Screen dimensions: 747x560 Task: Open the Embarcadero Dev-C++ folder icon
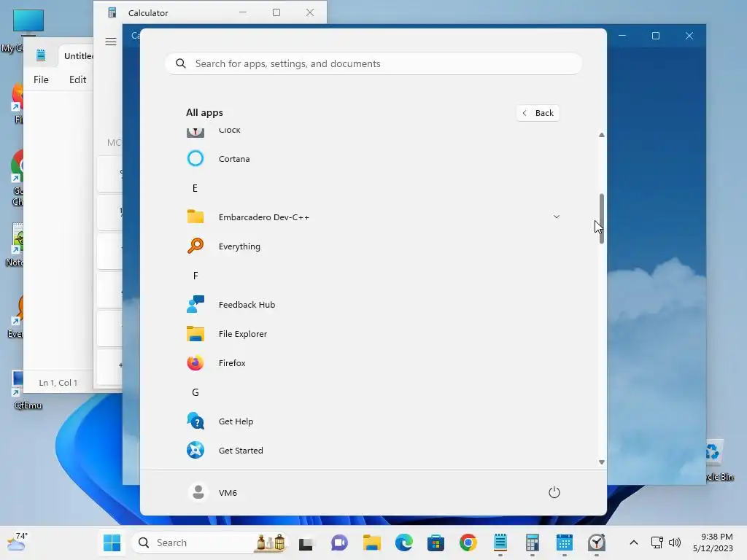[x=196, y=217]
